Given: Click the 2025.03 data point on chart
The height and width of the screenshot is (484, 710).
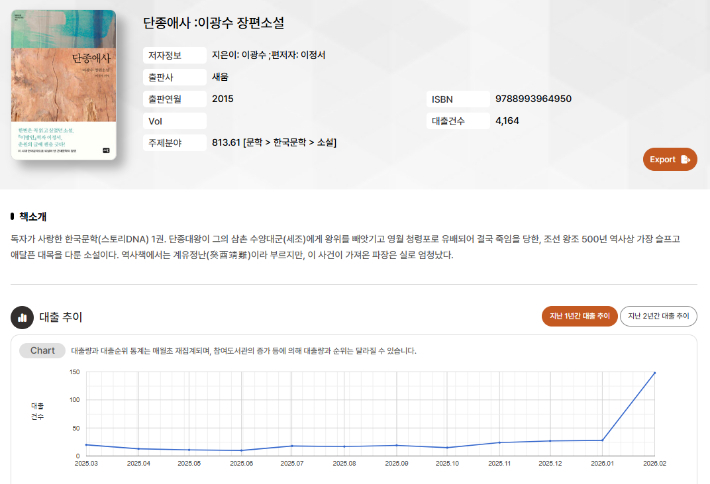Looking at the screenshot, I should 86,445.
